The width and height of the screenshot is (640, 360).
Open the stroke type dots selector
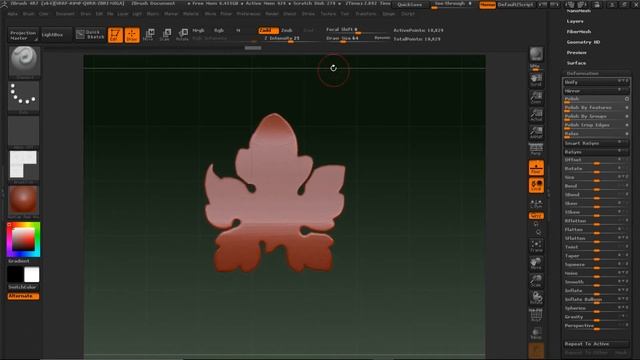point(24,96)
